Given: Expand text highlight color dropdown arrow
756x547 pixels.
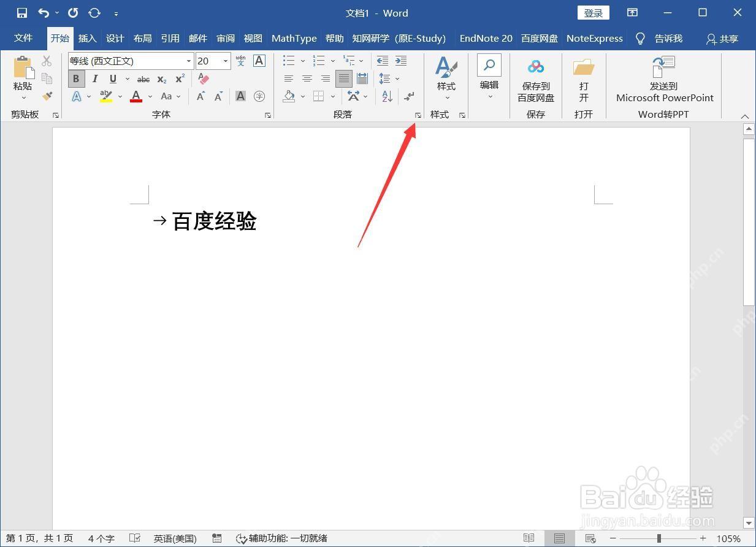Looking at the screenshot, I should (120, 96).
